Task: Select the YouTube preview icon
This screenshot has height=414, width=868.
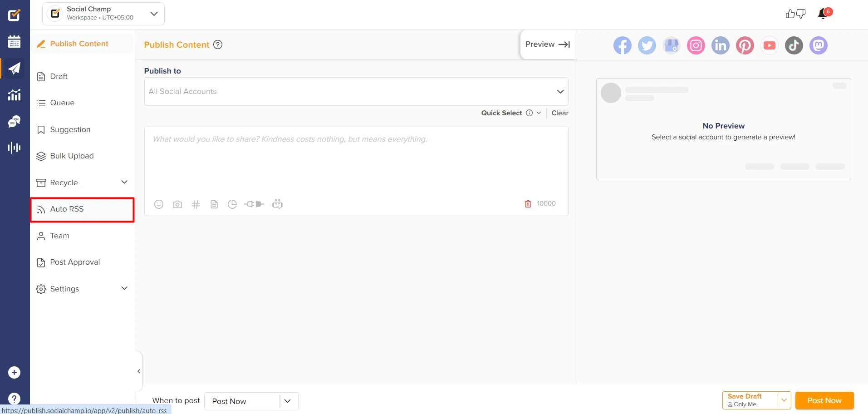Action: click(x=769, y=45)
